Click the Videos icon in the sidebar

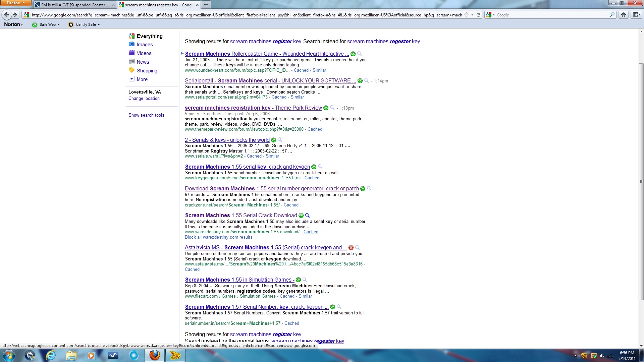[132, 53]
